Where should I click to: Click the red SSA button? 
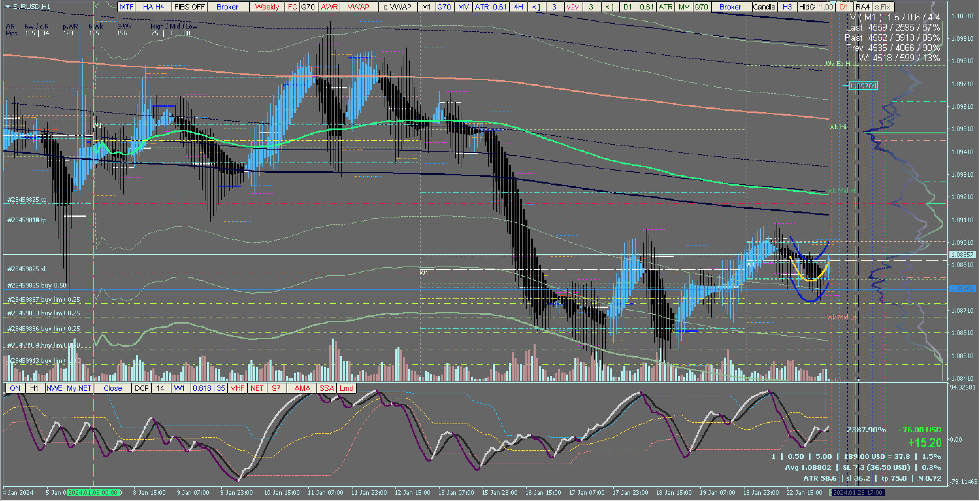(x=326, y=388)
